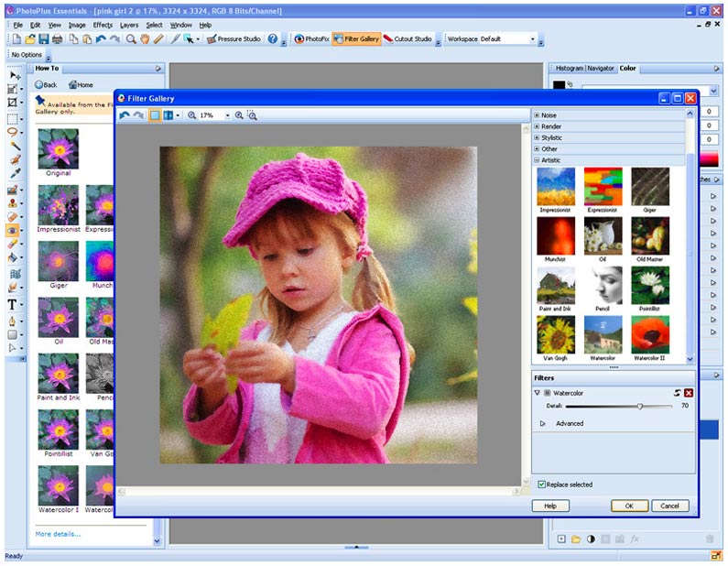Screen dimensions: 728x566
Task: Click the Save disk icon in toolbar
Action: coord(43,39)
